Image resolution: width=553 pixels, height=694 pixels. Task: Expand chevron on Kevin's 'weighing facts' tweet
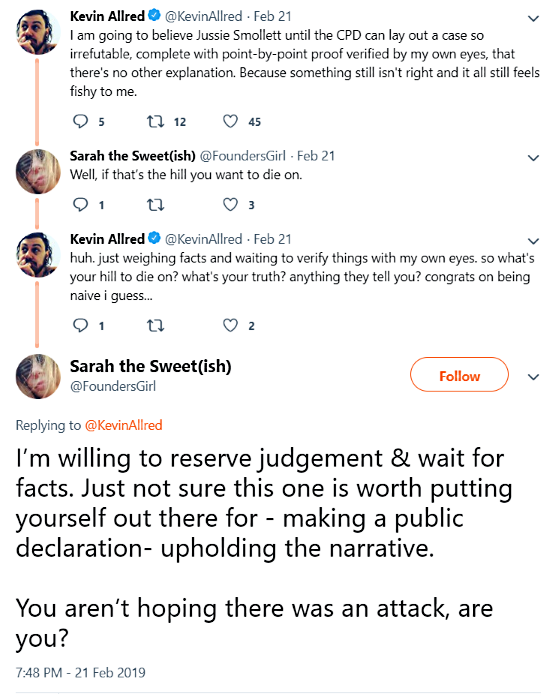pos(534,241)
